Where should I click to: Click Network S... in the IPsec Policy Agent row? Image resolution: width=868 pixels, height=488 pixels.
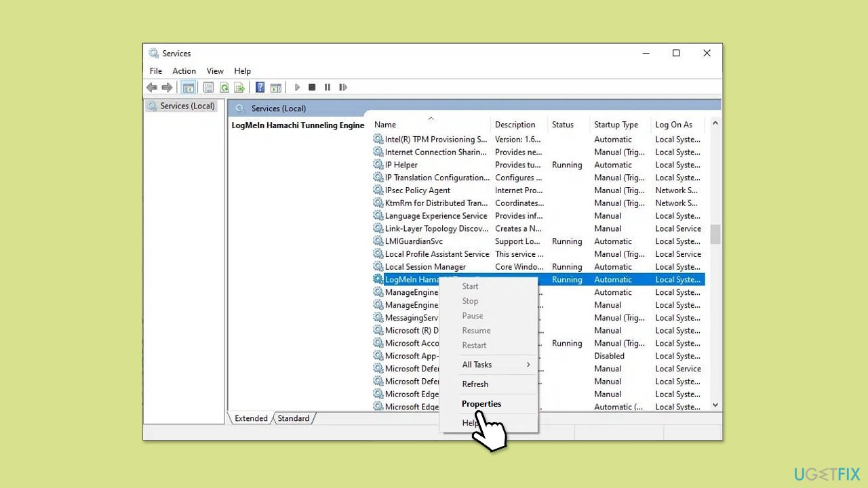pos(676,190)
